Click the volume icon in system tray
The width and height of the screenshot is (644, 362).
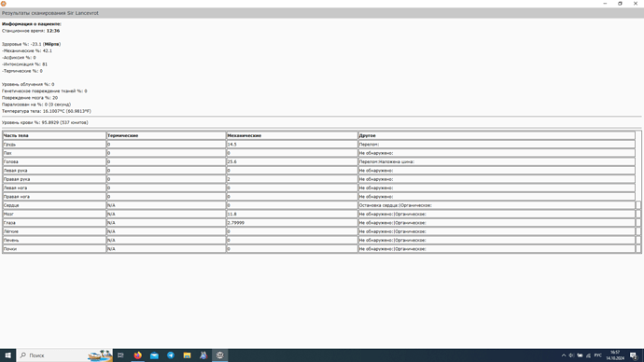[571, 355]
